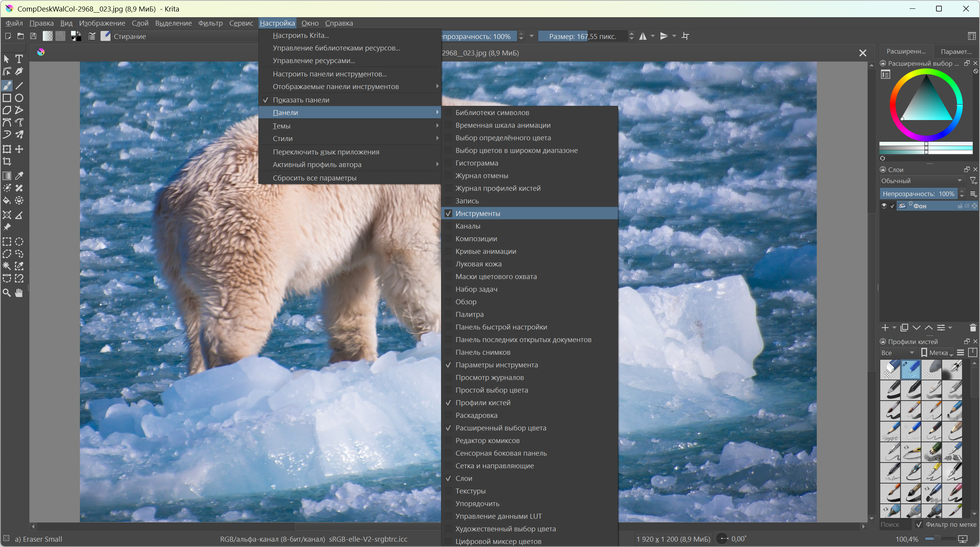980x547 pixels.
Task: Open the Фильтр menu
Action: 210,23
